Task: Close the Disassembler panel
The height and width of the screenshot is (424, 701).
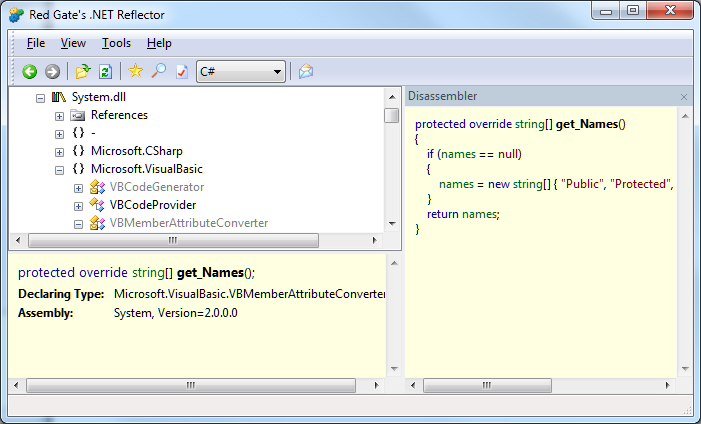Action: coord(684,97)
